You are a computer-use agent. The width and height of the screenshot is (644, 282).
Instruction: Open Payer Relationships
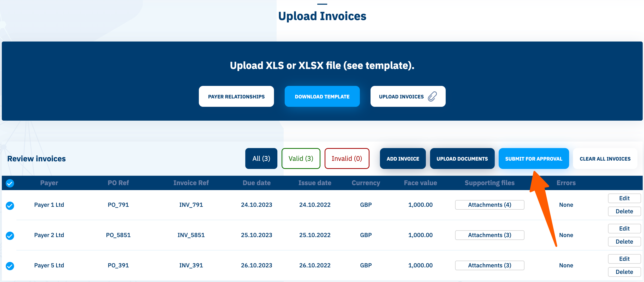coord(236,96)
